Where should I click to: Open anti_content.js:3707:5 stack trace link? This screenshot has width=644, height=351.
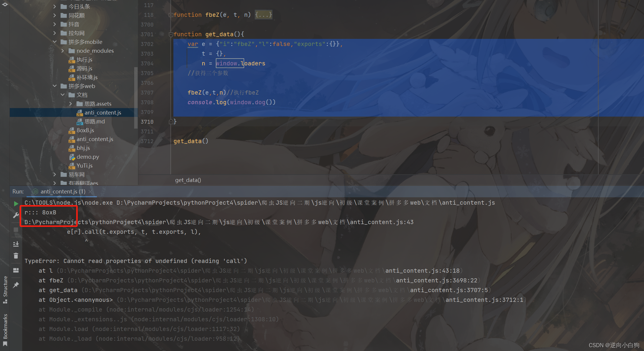448,290
